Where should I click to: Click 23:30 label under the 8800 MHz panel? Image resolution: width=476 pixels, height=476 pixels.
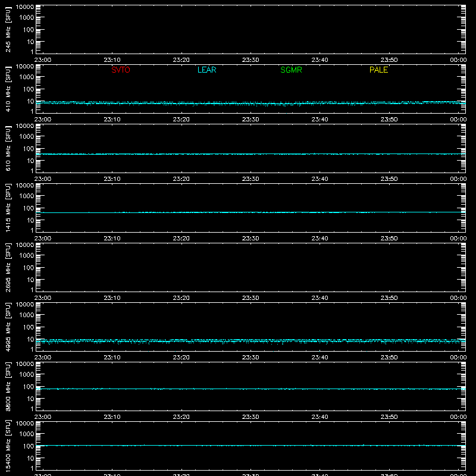coord(250,417)
